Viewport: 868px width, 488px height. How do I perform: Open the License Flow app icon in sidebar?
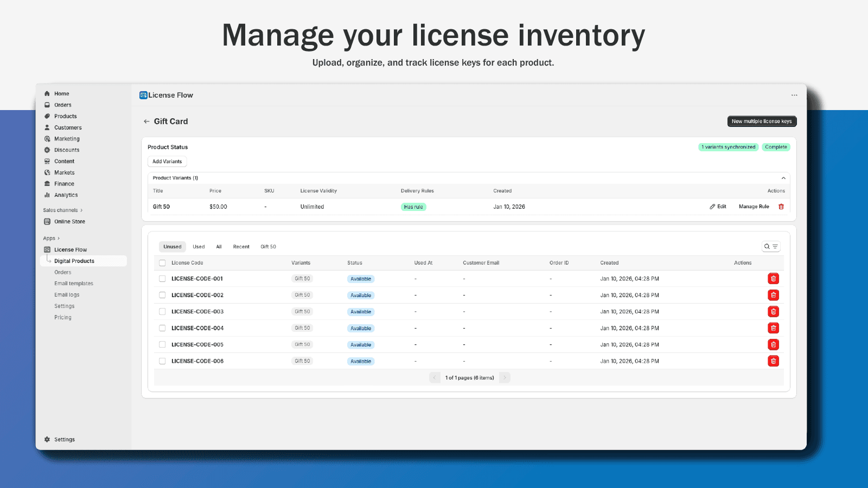48,249
